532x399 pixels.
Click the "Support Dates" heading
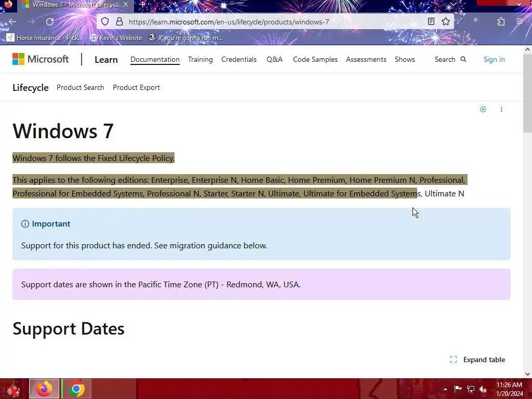click(x=69, y=329)
